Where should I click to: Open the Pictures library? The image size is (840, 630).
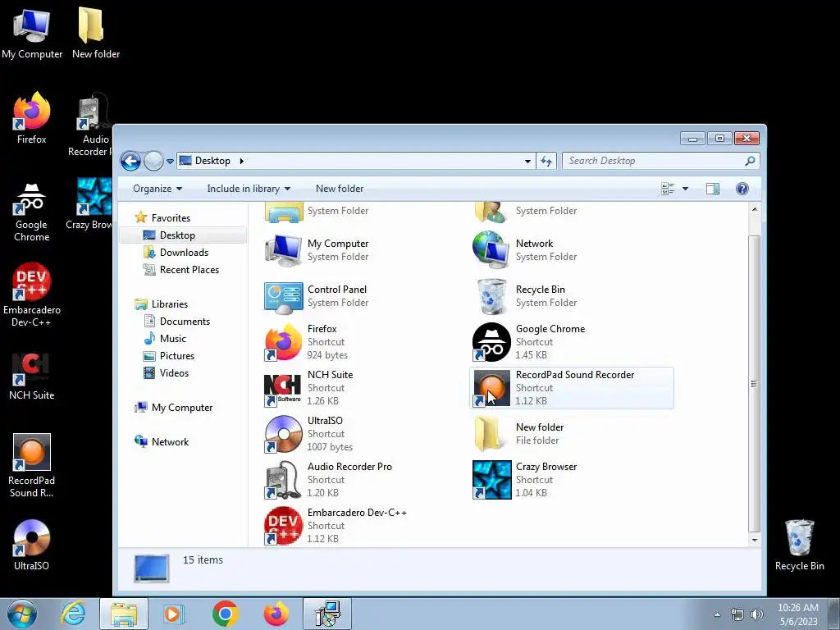[x=177, y=356]
